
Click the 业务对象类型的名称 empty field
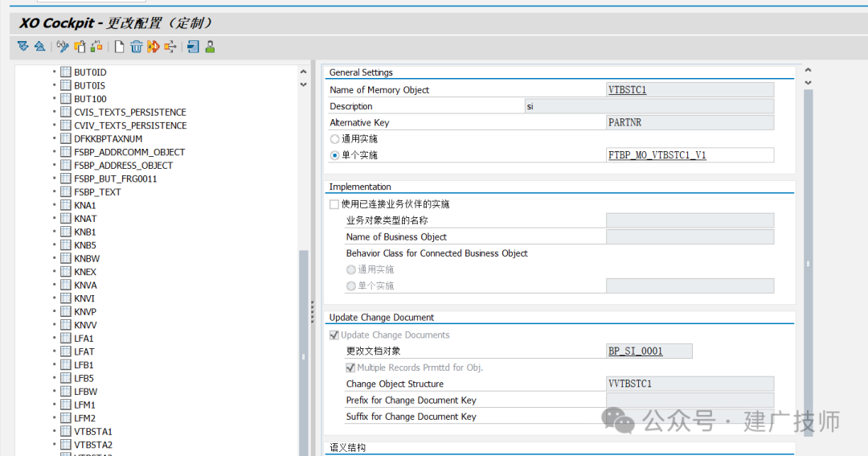(x=690, y=220)
